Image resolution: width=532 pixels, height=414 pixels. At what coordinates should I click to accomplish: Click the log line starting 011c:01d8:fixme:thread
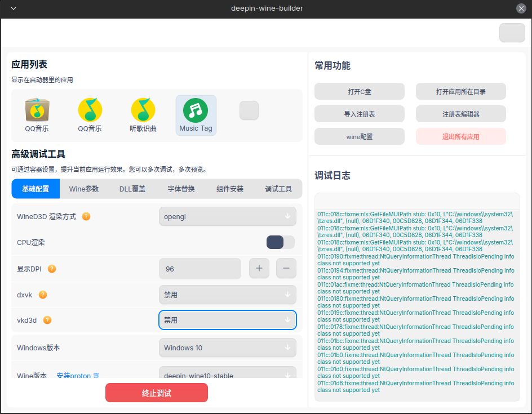pyautogui.click(x=416, y=387)
